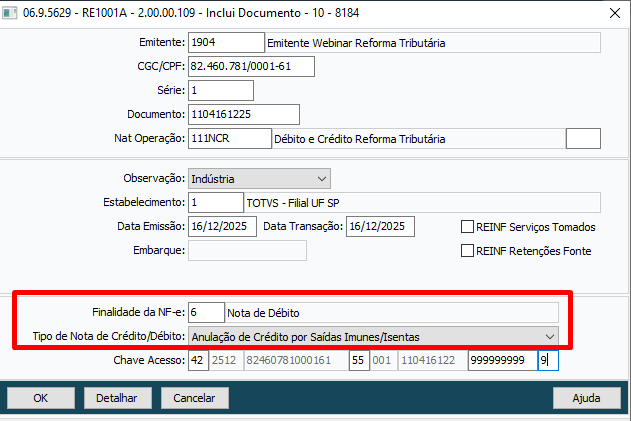Select the CGC/CPF field

tap(251, 66)
